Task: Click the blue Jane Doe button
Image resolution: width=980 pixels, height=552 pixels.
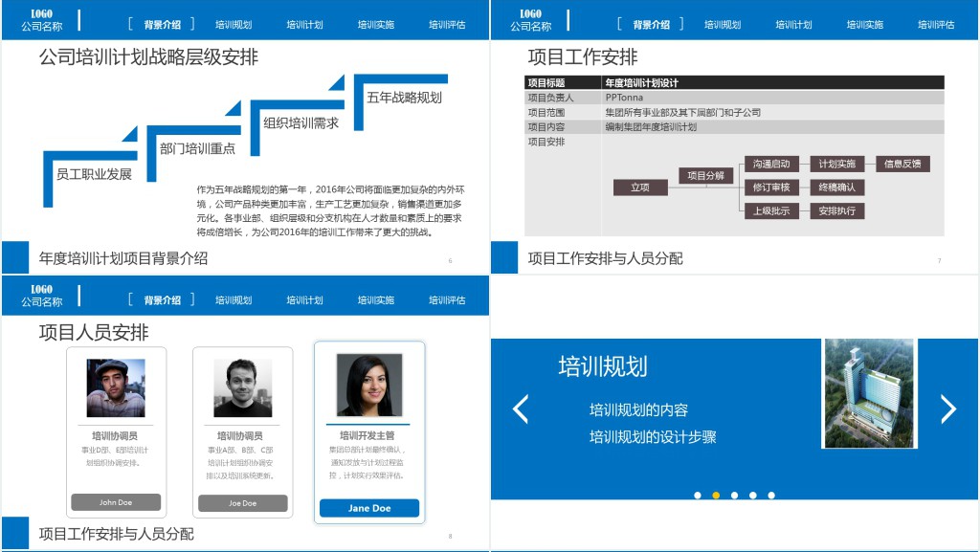Action: tap(369, 508)
